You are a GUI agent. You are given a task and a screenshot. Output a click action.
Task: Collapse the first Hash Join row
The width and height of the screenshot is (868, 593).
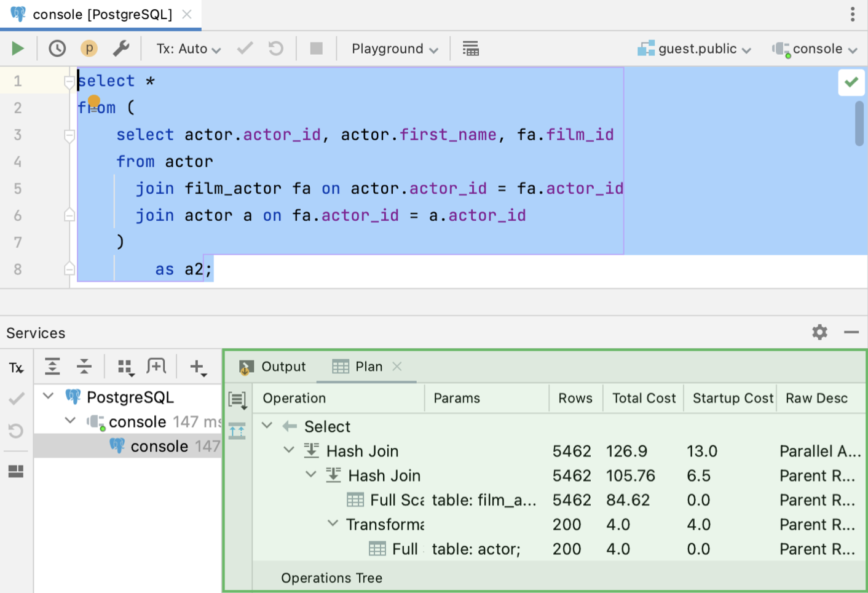coord(289,450)
